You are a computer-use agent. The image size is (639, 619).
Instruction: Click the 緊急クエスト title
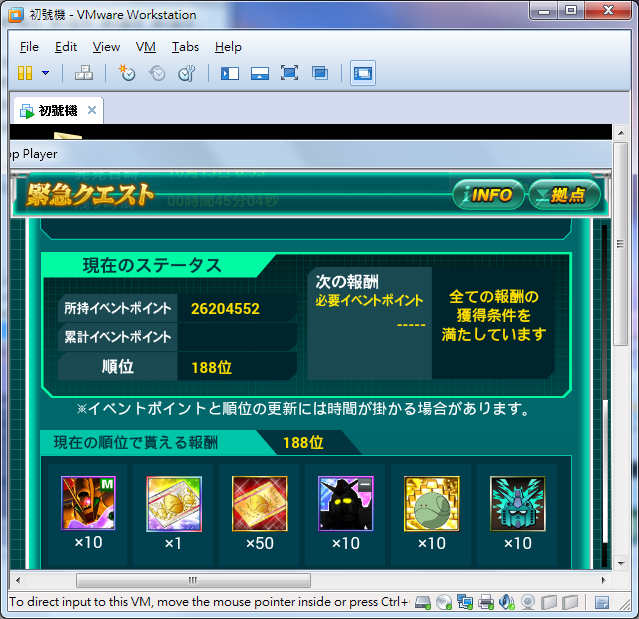[x=90, y=194]
